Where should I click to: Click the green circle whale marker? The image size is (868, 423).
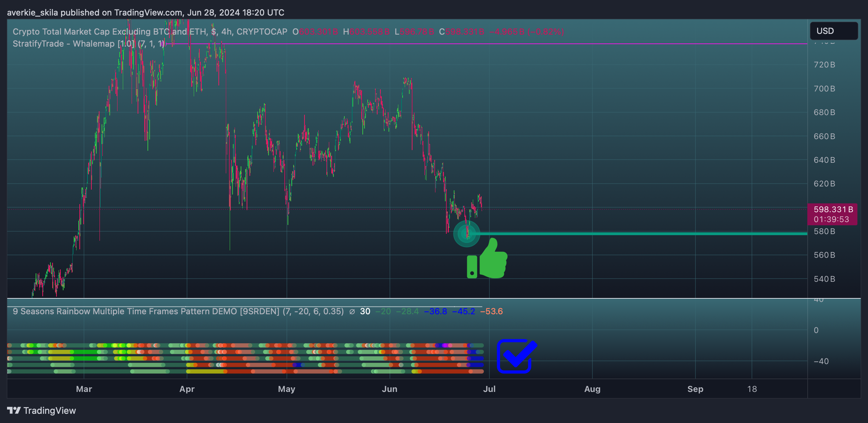pos(466,233)
